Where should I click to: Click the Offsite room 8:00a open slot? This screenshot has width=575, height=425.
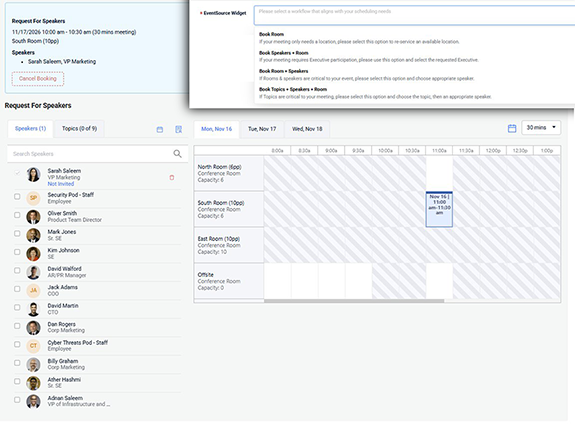pos(278,281)
